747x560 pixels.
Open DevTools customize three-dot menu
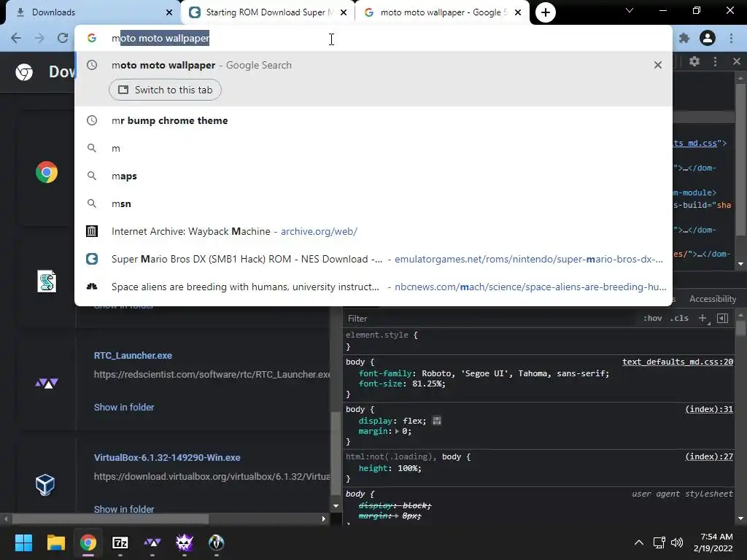coord(715,61)
